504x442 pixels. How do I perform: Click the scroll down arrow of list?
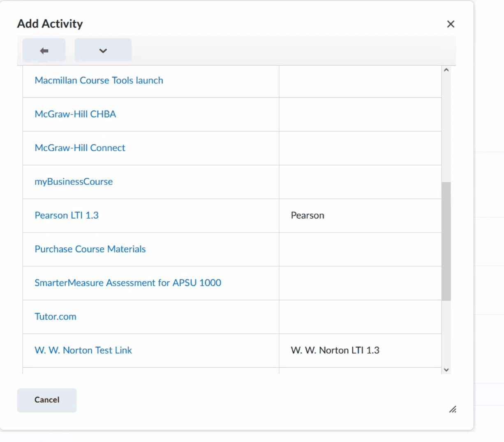[446, 370]
